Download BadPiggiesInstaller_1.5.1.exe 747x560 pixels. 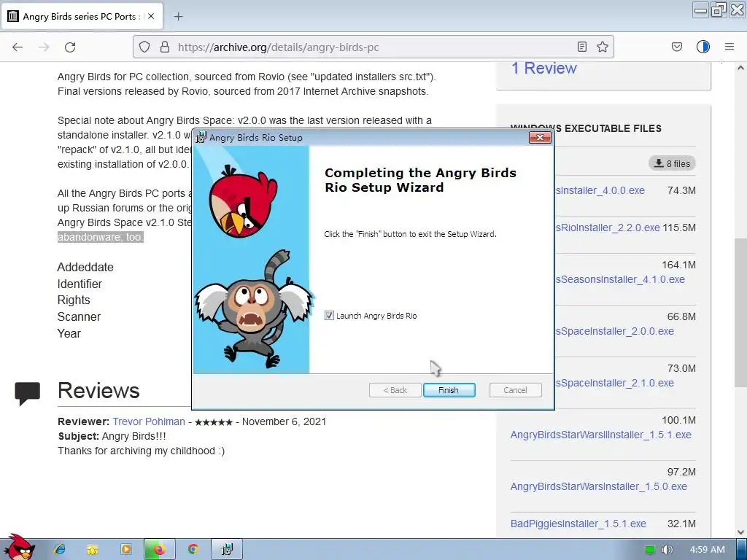[x=578, y=524]
